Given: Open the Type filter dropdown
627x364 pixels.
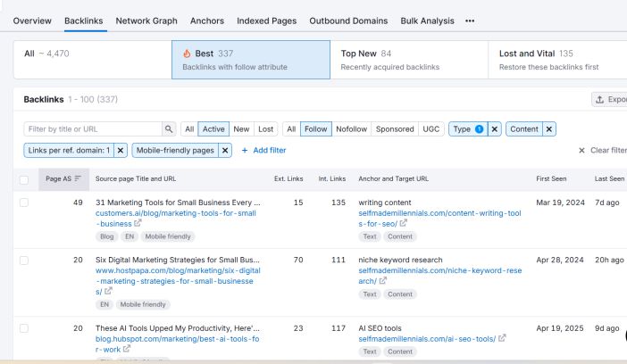Looking at the screenshot, I should 468,129.
